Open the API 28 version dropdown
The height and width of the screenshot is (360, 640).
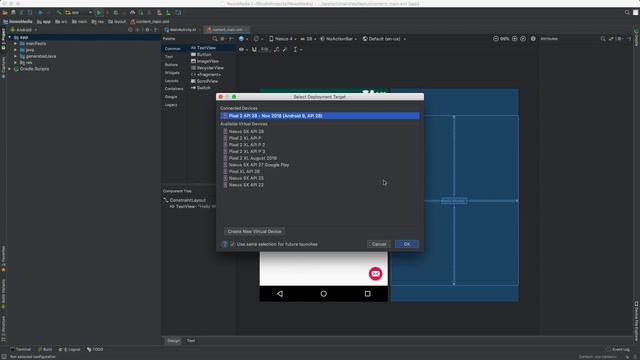coord(308,39)
